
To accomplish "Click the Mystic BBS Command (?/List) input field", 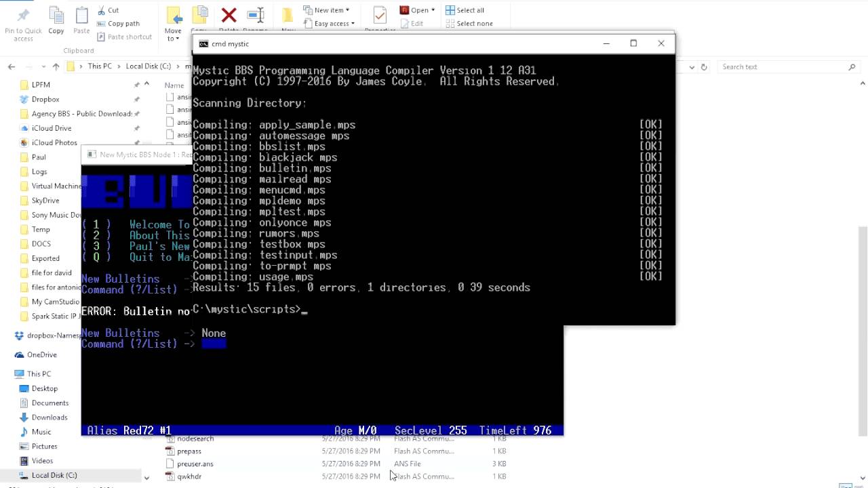I will [x=214, y=344].
